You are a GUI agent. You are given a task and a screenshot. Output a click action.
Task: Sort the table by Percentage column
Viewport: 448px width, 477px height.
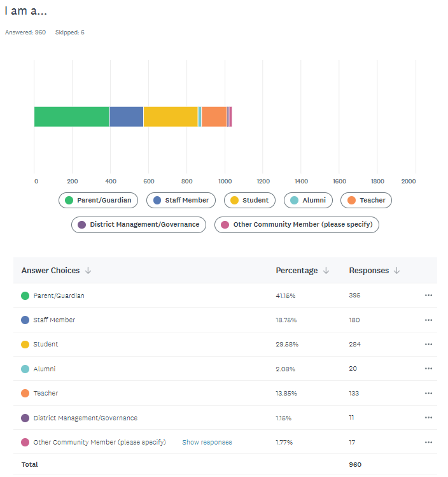pos(302,271)
